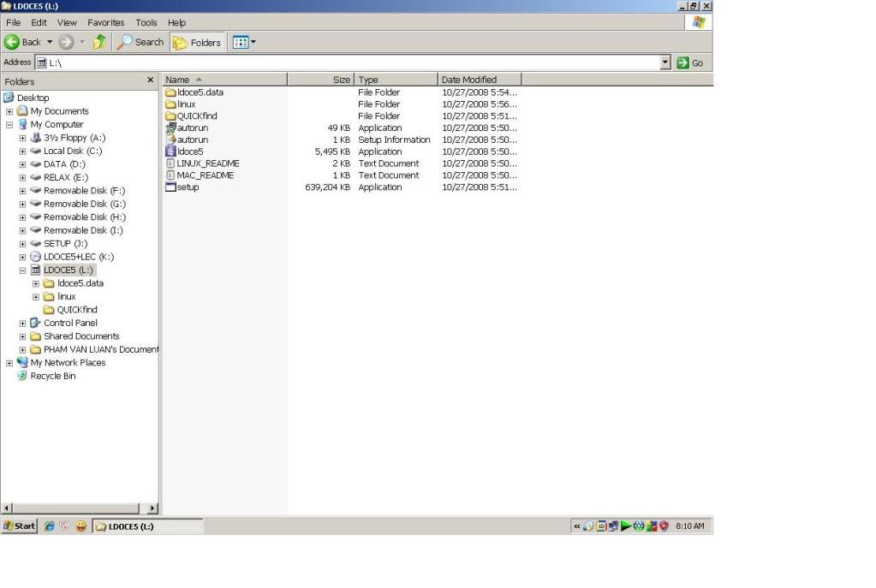Select the linux folder icon in file list
876x588 pixels.
click(x=170, y=104)
